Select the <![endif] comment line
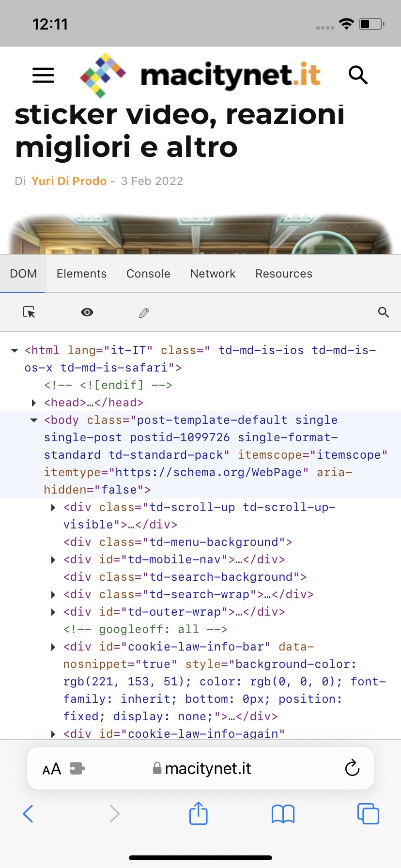The width and height of the screenshot is (401, 868). [x=108, y=385]
